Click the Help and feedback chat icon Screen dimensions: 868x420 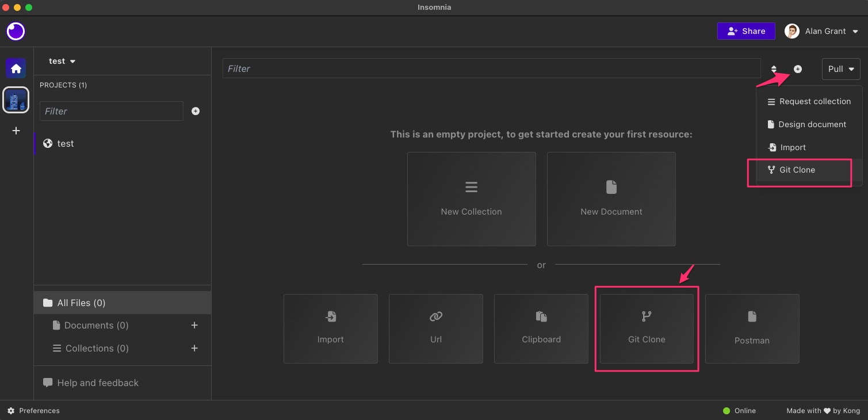(48, 383)
